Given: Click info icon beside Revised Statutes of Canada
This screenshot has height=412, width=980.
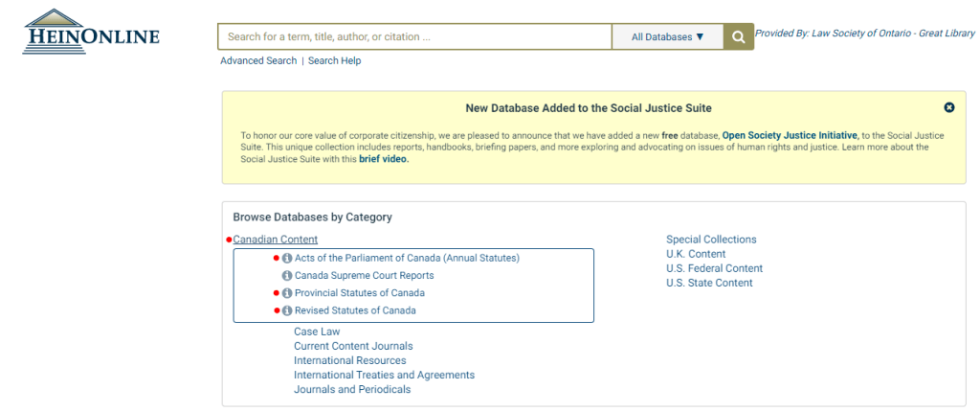Looking at the screenshot, I should tap(287, 310).
